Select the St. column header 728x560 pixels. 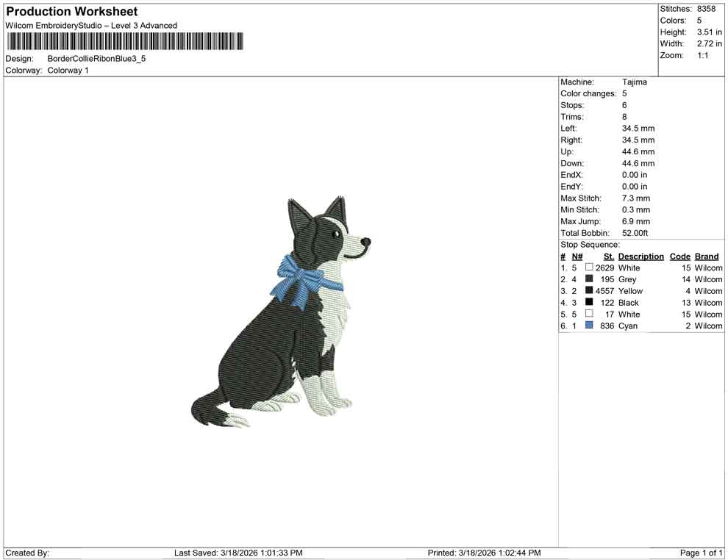608,256
